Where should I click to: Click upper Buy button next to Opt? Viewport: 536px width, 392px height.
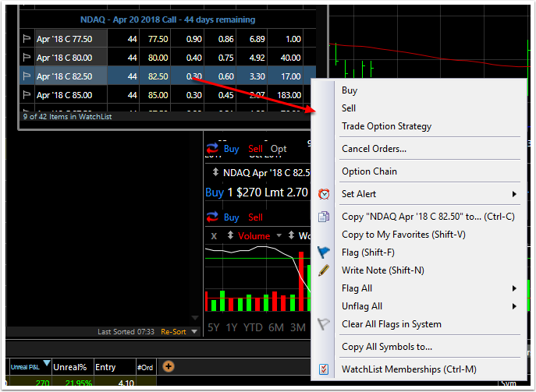click(x=232, y=149)
